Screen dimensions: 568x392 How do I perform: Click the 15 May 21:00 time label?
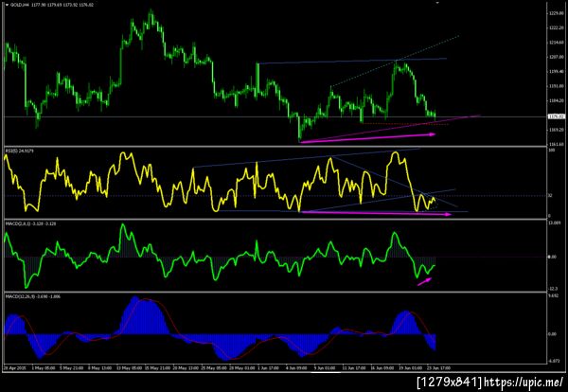click(x=155, y=367)
